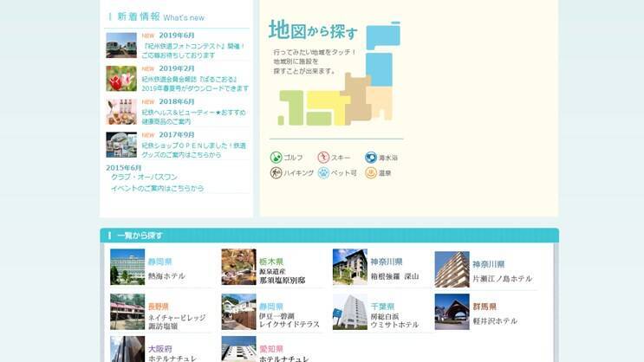Click the 熱海ホテル name link
This screenshot has width=644, height=362.
click(166, 275)
